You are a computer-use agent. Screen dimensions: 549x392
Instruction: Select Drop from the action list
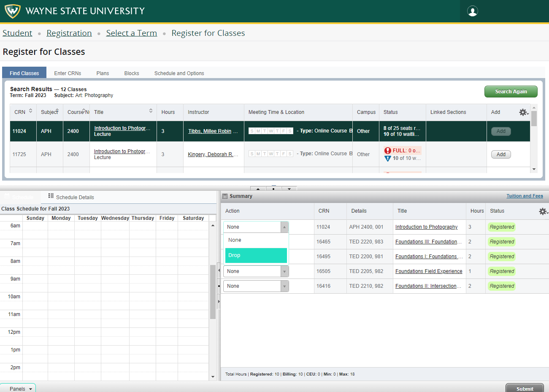pyautogui.click(x=256, y=255)
